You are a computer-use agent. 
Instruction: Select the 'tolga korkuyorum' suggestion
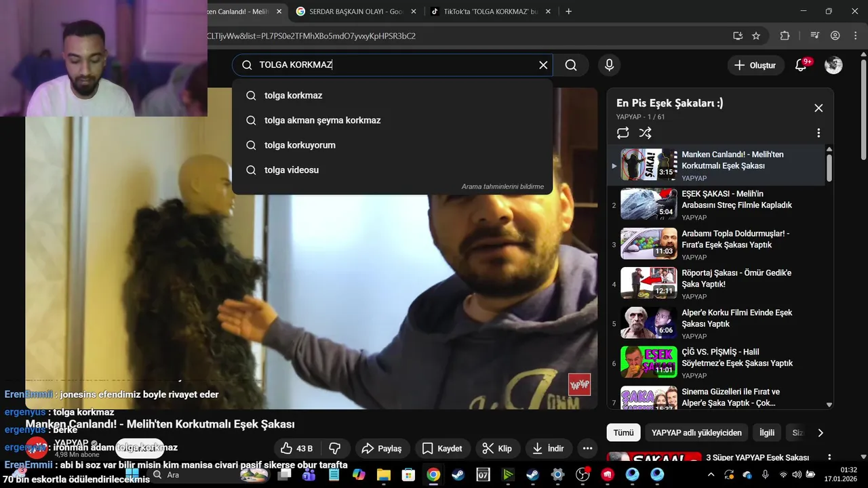[x=392, y=145]
